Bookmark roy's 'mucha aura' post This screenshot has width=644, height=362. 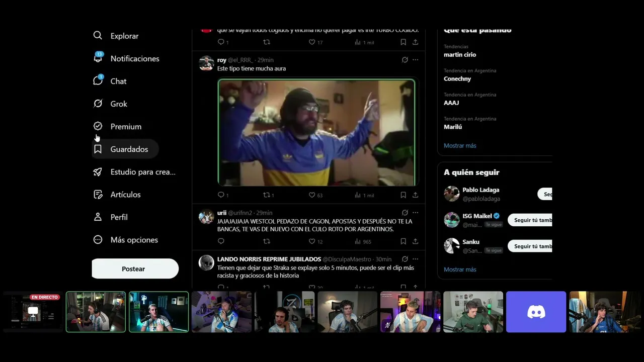click(x=403, y=195)
